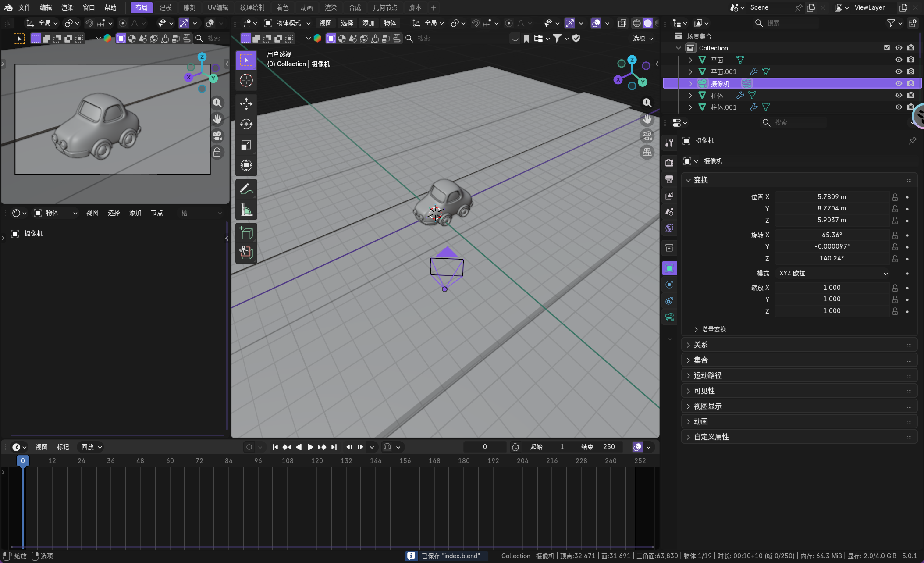Image resolution: width=924 pixels, height=563 pixels.
Task: Expand the 关系 panel
Action: pyautogui.click(x=700, y=345)
